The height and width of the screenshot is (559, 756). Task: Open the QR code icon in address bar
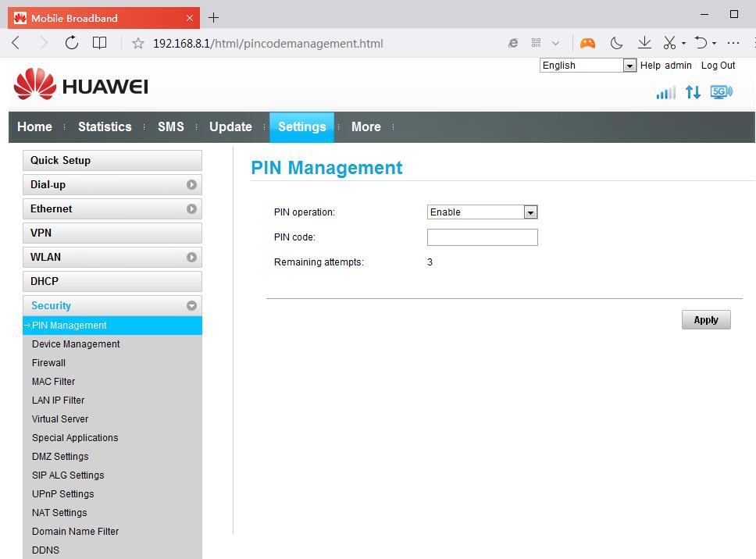pyautogui.click(x=536, y=44)
